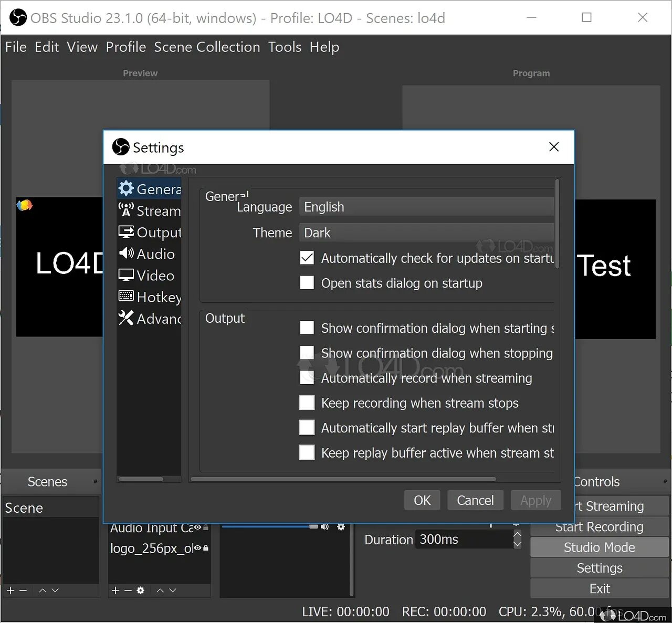Close the Settings dialog with X
Viewport: 672px width, 623px height.
[554, 147]
